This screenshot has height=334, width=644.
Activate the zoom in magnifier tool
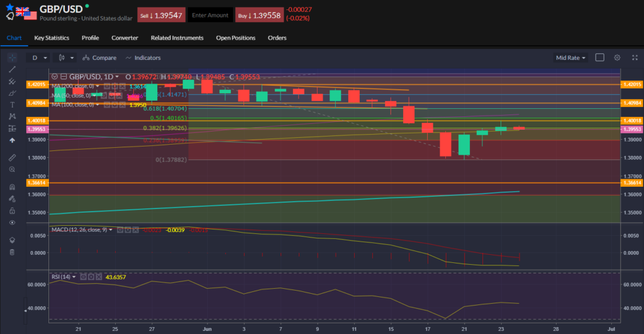[12, 169]
